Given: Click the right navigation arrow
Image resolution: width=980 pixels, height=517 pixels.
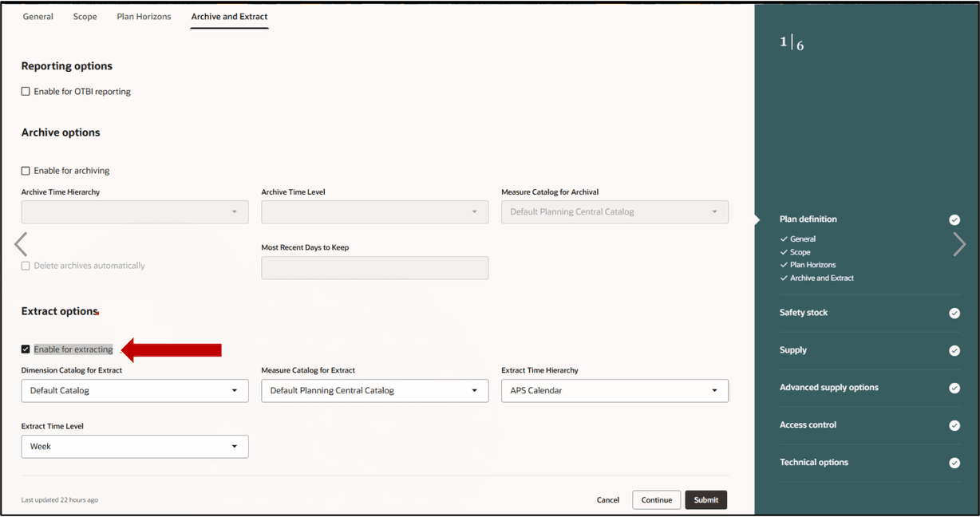Looking at the screenshot, I should pyautogui.click(x=959, y=244).
